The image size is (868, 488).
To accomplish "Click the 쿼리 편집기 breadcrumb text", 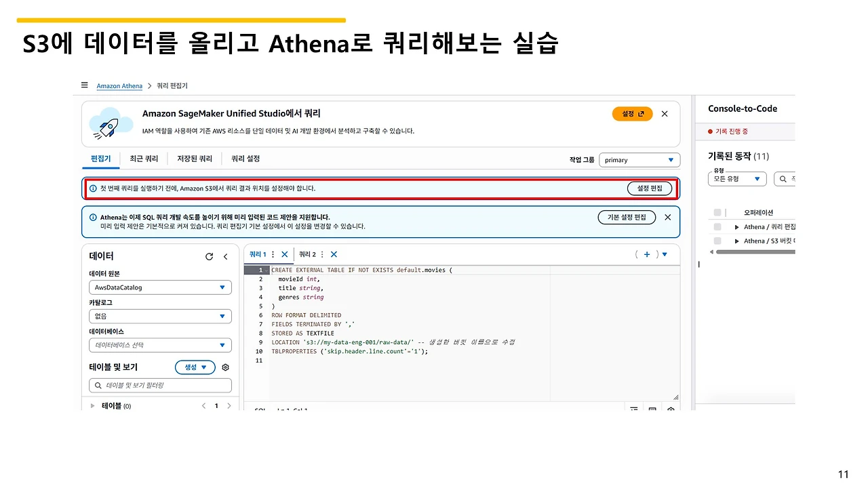I will point(172,86).
